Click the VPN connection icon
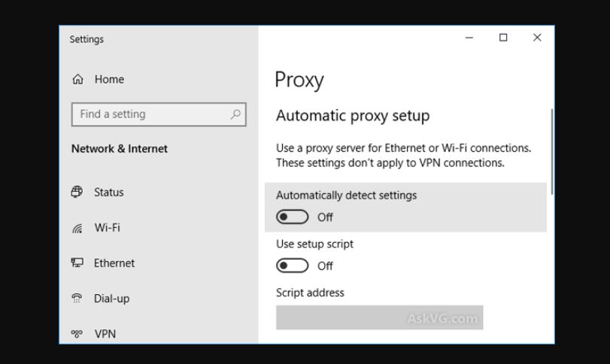This screenshot has height=364, width=610. pyautogui.click(x=77, y=334)
